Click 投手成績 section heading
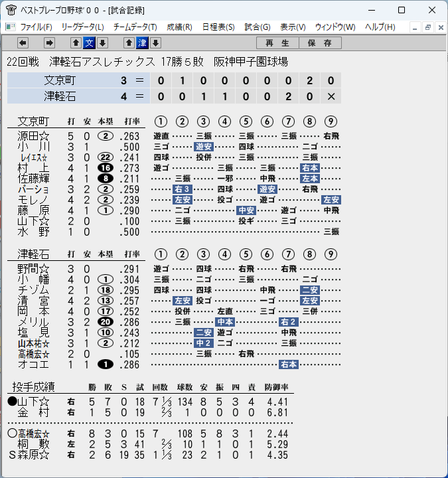 coord(34,387)
